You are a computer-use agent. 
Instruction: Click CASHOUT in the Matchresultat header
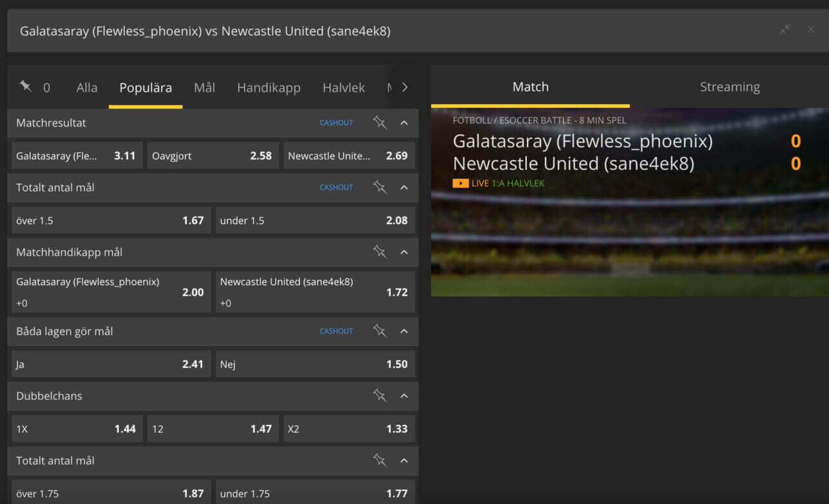coord(336,123)
